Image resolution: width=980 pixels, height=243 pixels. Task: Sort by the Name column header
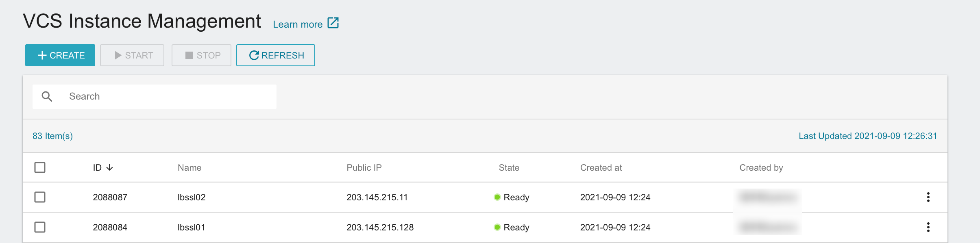[x=189, y=167]
